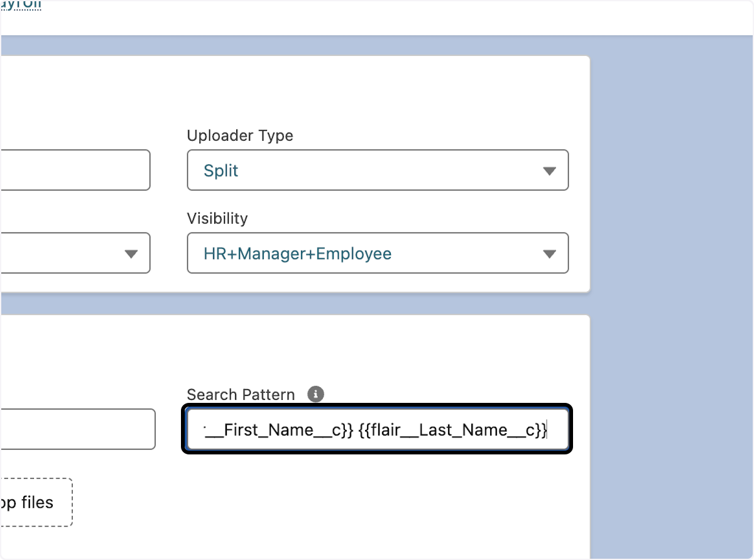Open the info tooltip beside Search Pattern
This screenshot has height=560, width=754.
(x=315, y=394)
